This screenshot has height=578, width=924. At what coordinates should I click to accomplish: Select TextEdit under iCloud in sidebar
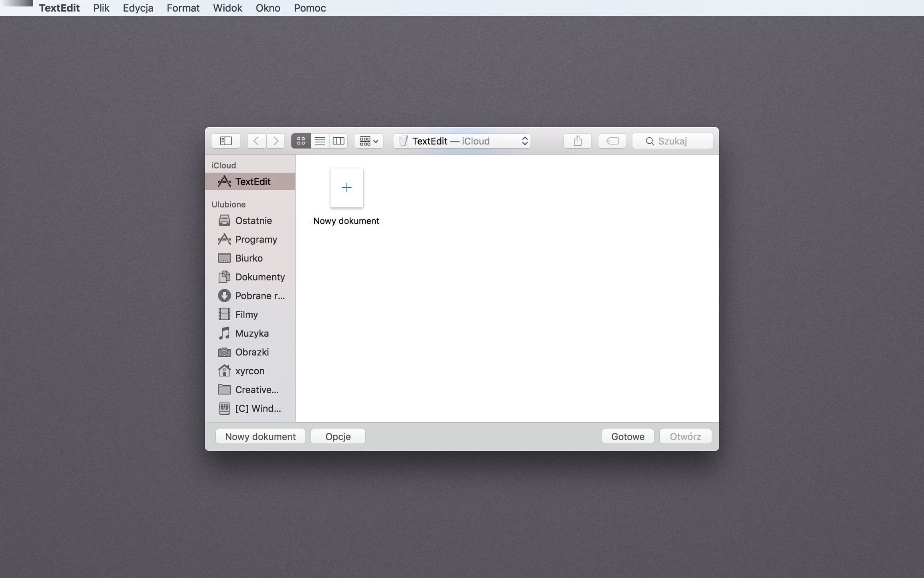click(252, 182)
